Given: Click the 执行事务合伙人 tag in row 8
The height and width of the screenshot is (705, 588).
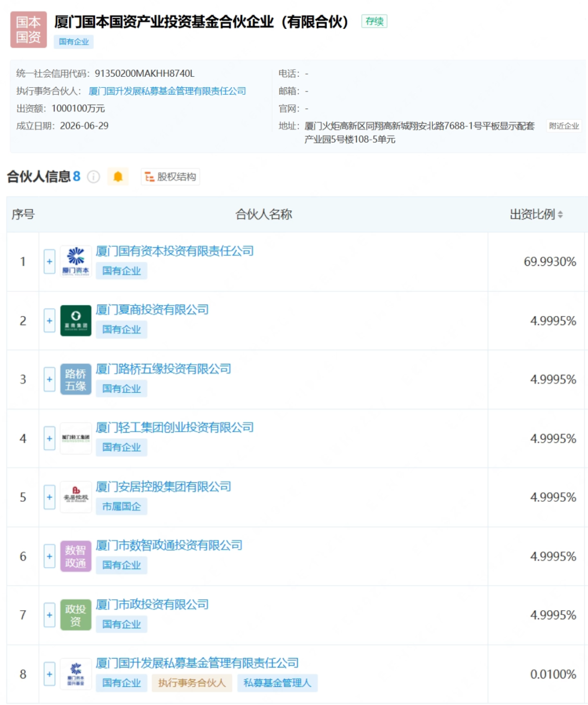Looking at the screenshot, I should [x=192, y=683].
